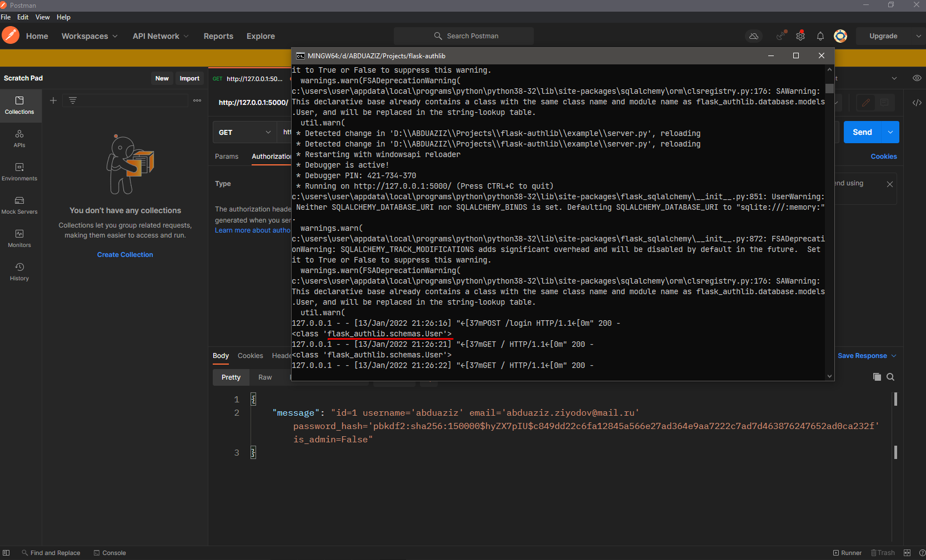Open the user avatar menu
This screenshot has width=926, height=560.
840,36
